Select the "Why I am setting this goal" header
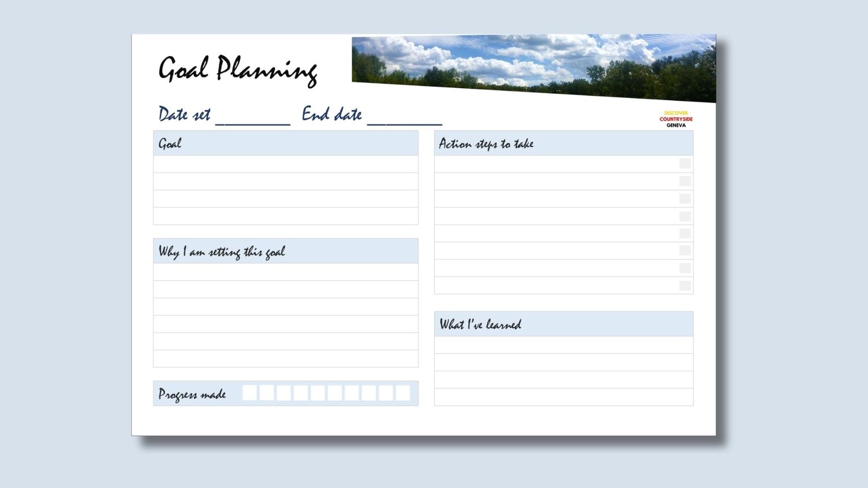 click(x=286, y=251)
